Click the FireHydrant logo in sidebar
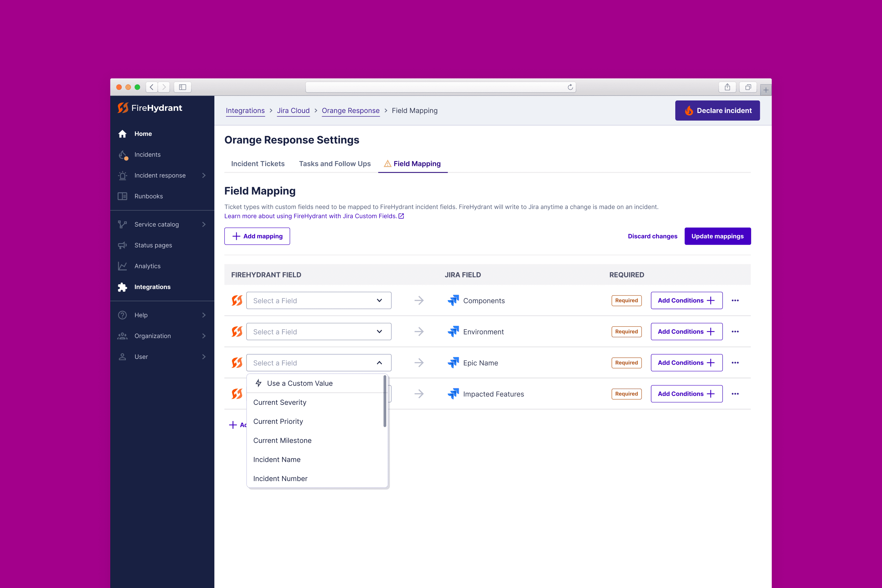Viewport: 882px width, 588px height. pyautogui.click(x=150, y=108)
